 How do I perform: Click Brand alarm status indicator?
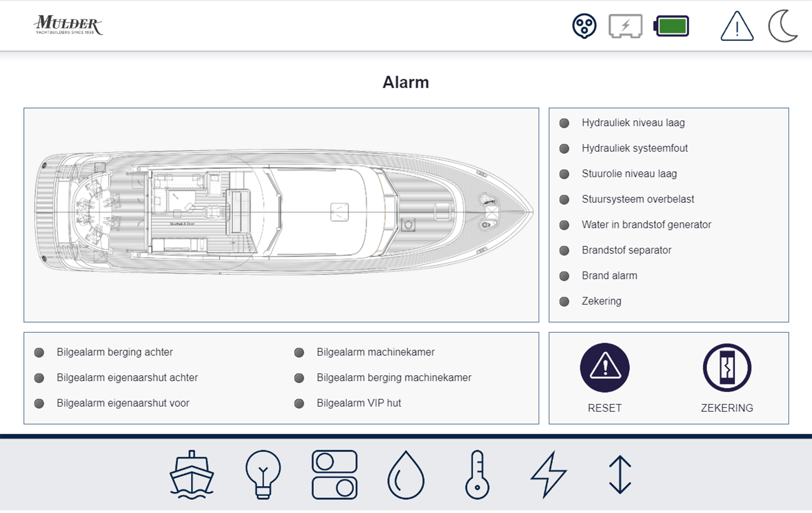coord(564,276)
